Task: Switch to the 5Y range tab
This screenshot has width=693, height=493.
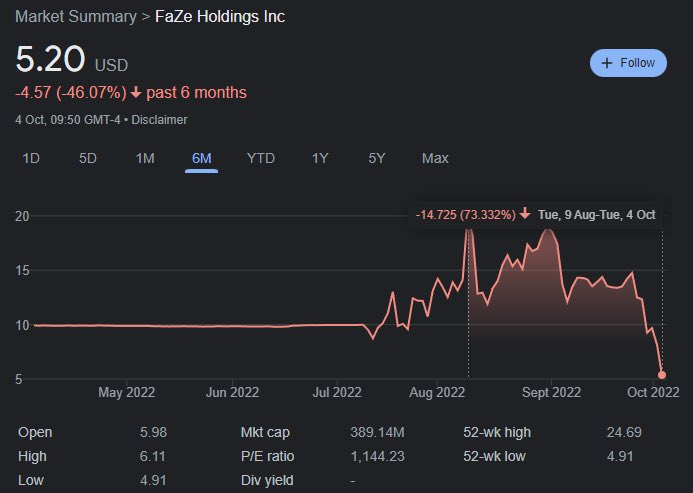Action: 377,158
